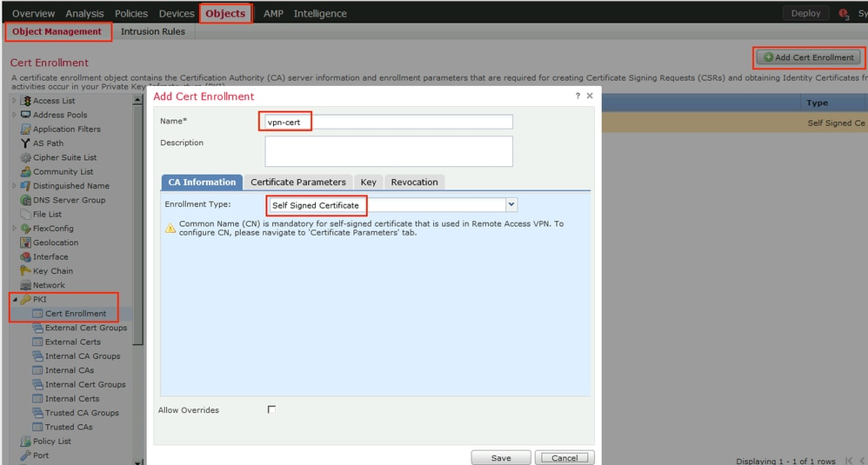Image resolution: width=868 pixels, height=465 pixels.
Task: Open the Devices menu
Action: pyautogui.click(x=177, y=14)
